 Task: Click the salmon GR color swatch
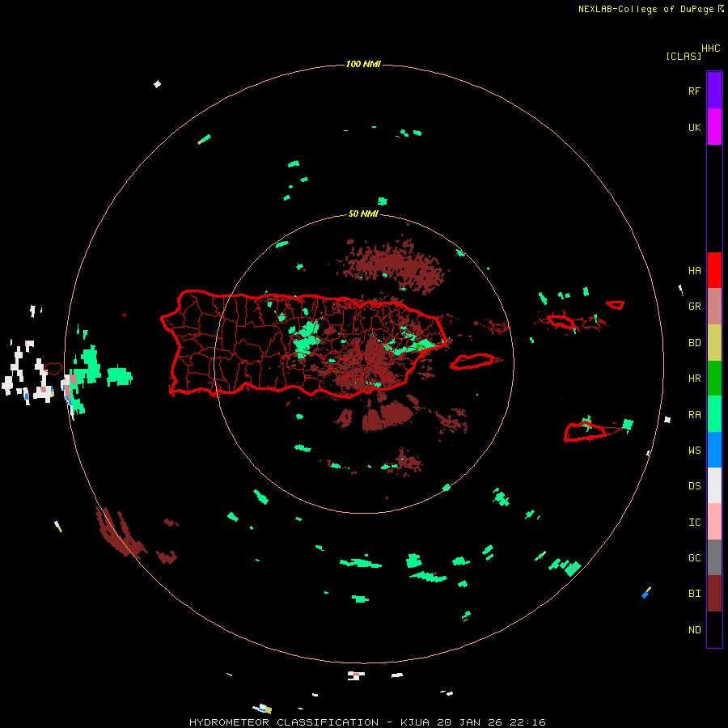pyautogui.click(x=714, y=307)
